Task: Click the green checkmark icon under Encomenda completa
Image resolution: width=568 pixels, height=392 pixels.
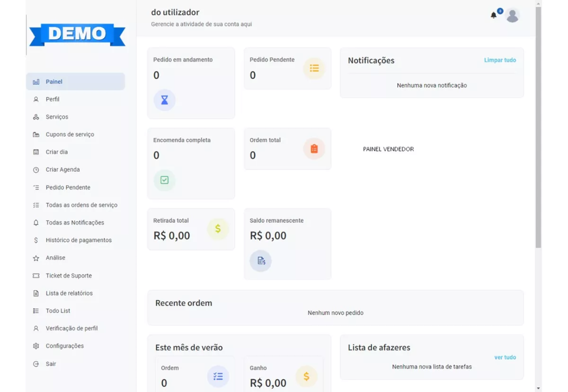Action: (x=164, y=180)
